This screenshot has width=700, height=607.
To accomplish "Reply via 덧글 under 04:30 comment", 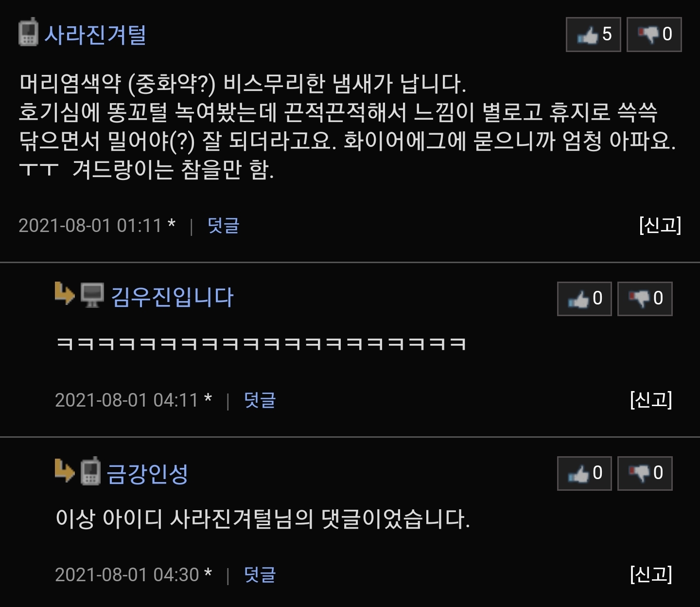I will coord(260,575).
